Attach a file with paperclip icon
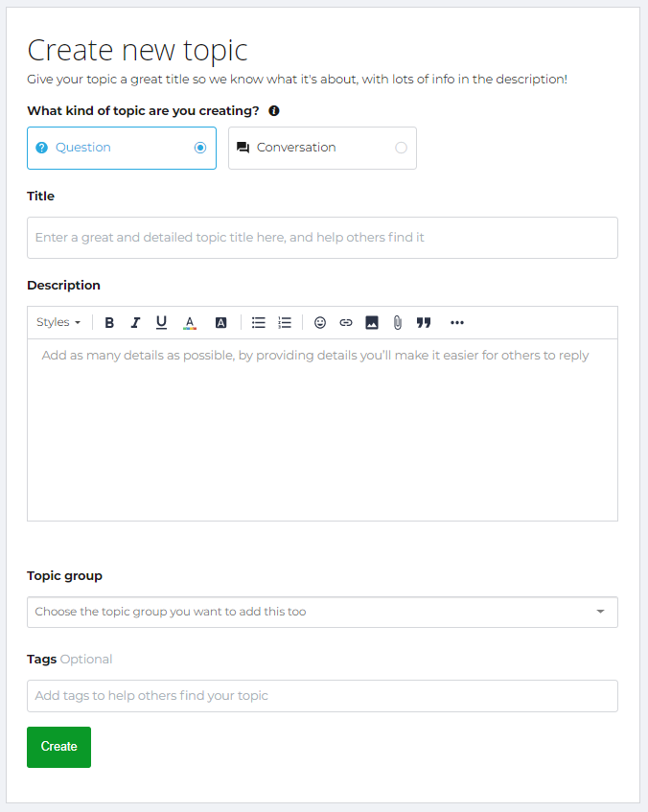Viewport: 648px width, 812px height. pos(397,323)
